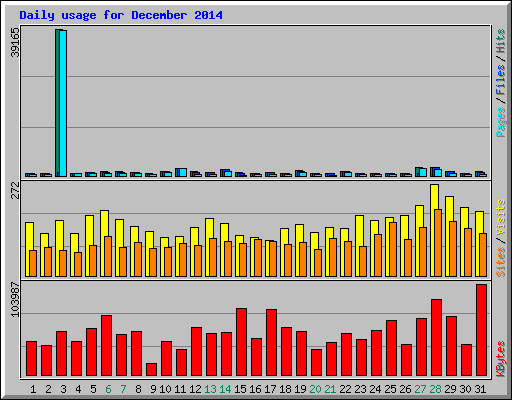
Task: Click the yellow visits bar for day 6
Action: tap(102, 243)
